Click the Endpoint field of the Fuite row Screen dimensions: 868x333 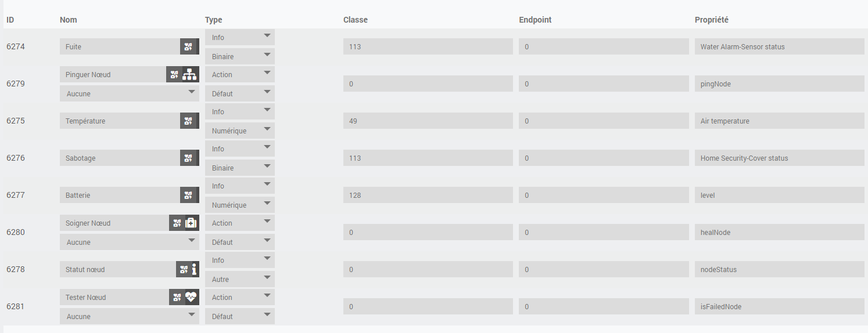604,46
